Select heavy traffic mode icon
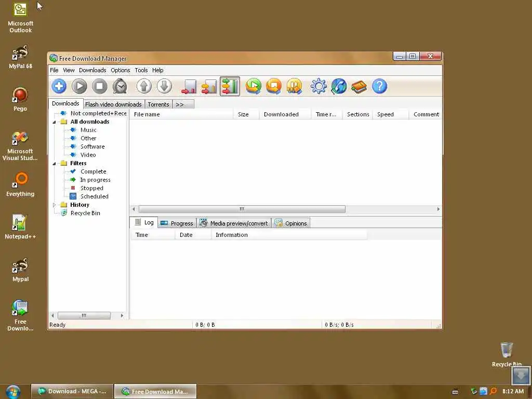532x399 pixels. tap(230, 86)
